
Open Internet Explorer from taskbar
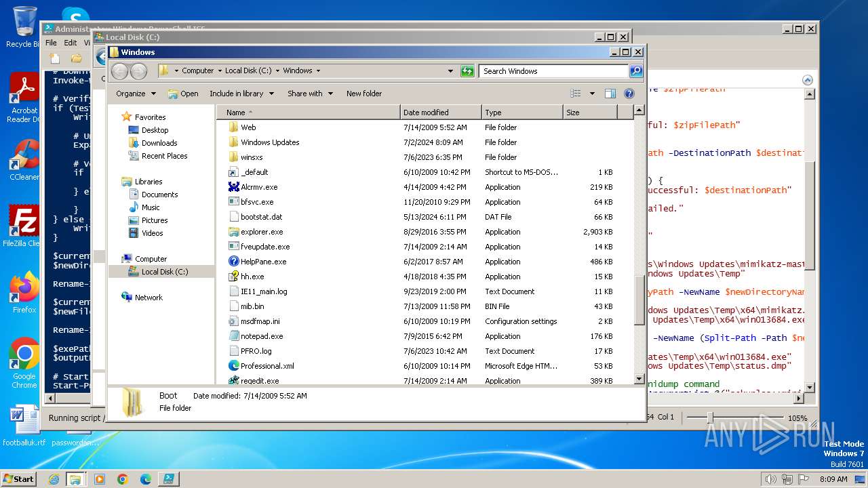pyautogui.click(x=54, y=479)
